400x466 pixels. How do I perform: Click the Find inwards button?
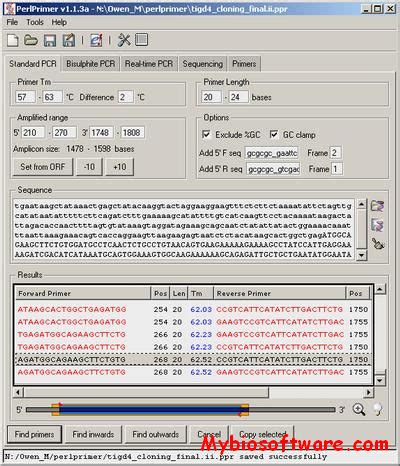(x=93, y=434)
